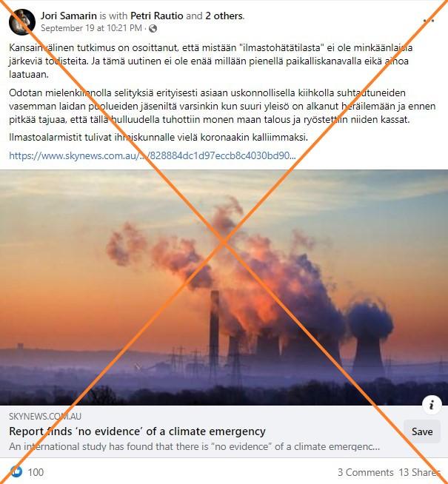Save the linked article with Save button
The height and width of the screenshot is (484, 448).
[x=422, y=431]
